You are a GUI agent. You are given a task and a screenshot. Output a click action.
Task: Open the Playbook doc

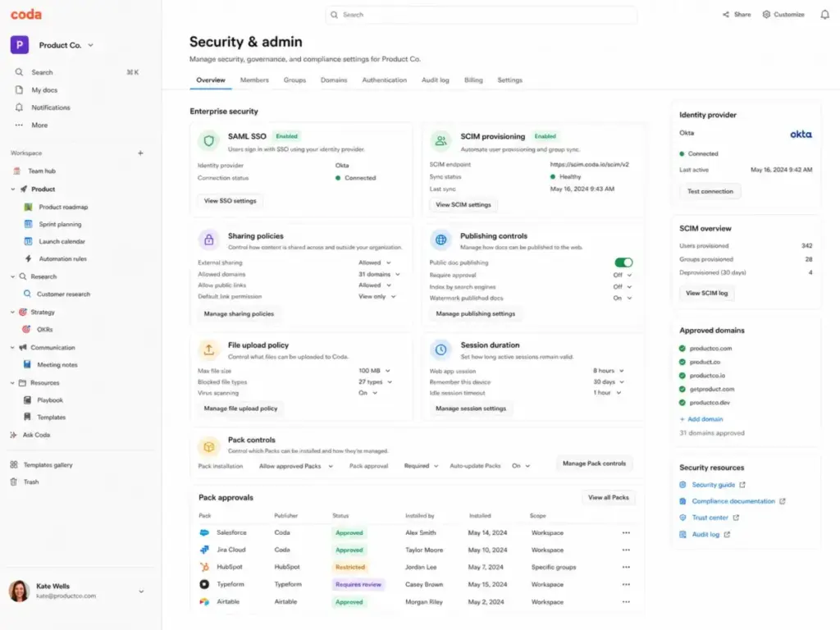50,400
